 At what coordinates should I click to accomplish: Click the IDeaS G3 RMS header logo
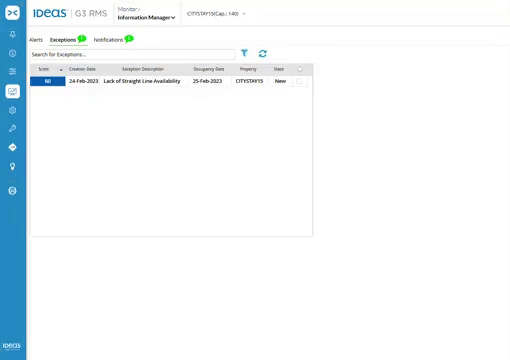(x=70, y=13)
